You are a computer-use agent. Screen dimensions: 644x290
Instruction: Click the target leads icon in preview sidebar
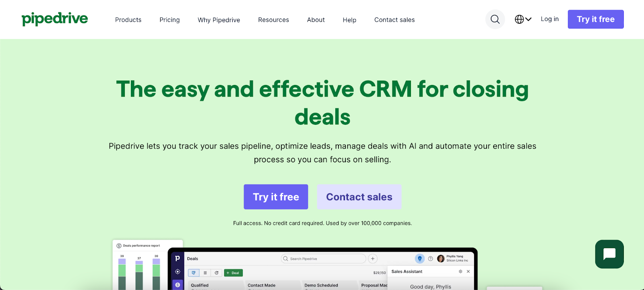click(178, 271)
